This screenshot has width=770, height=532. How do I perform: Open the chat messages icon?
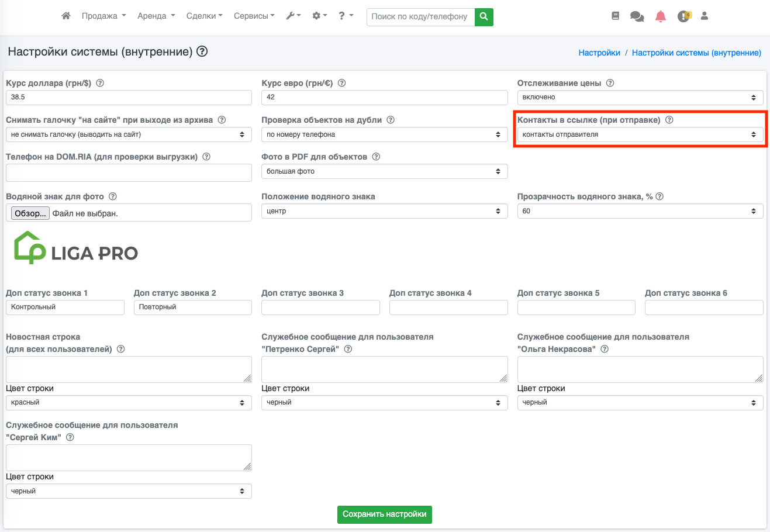[x=637, y=16]
